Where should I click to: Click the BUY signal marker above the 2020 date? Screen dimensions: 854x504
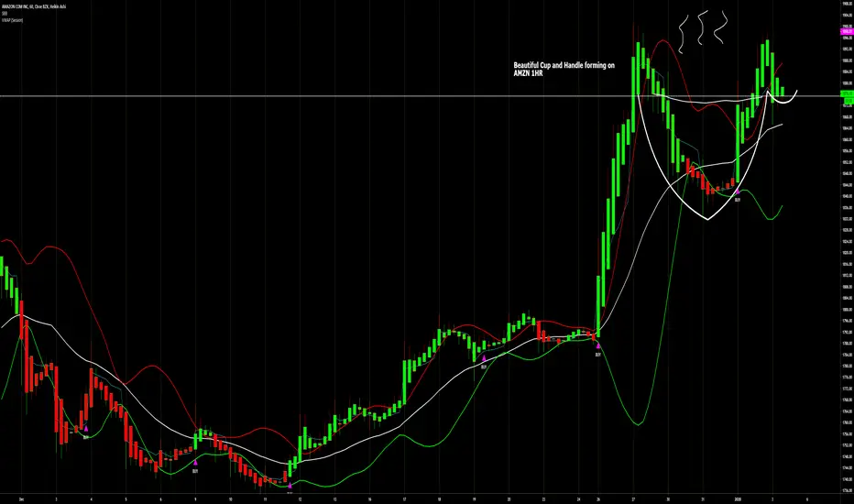coord(738,192)
